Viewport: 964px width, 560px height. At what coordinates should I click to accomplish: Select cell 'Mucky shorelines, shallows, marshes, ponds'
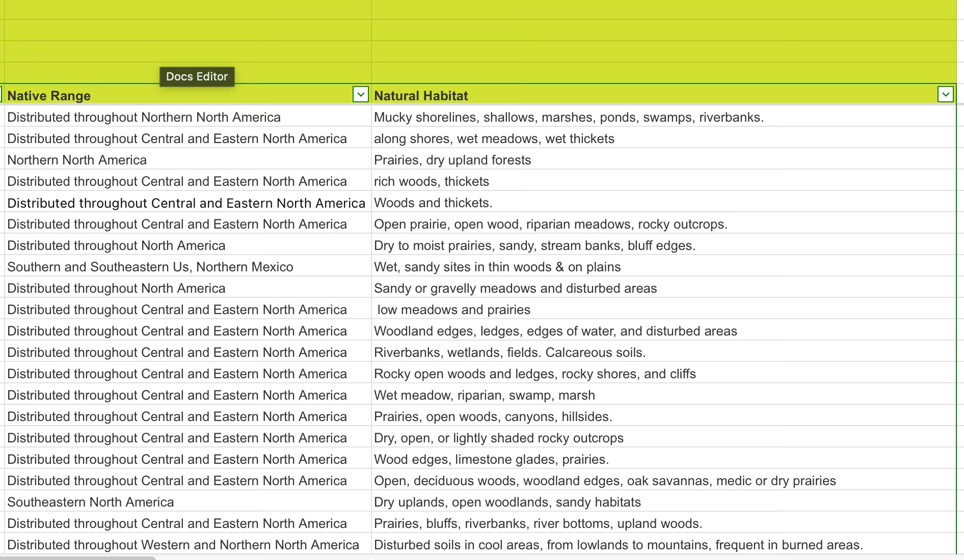click(663, 117)
